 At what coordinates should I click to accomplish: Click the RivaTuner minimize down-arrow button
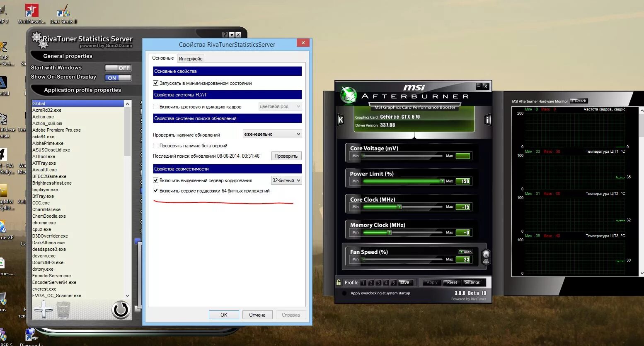click(x=232, y=35)
